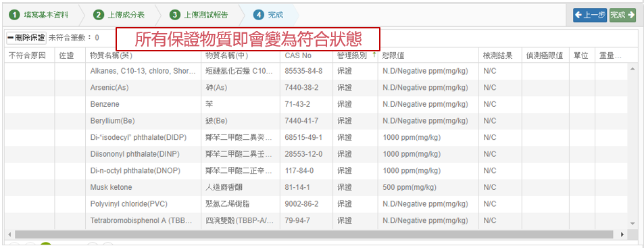Click CAS number 28553-12-0
Screen dimensions: 644x248
coord(303,154)
